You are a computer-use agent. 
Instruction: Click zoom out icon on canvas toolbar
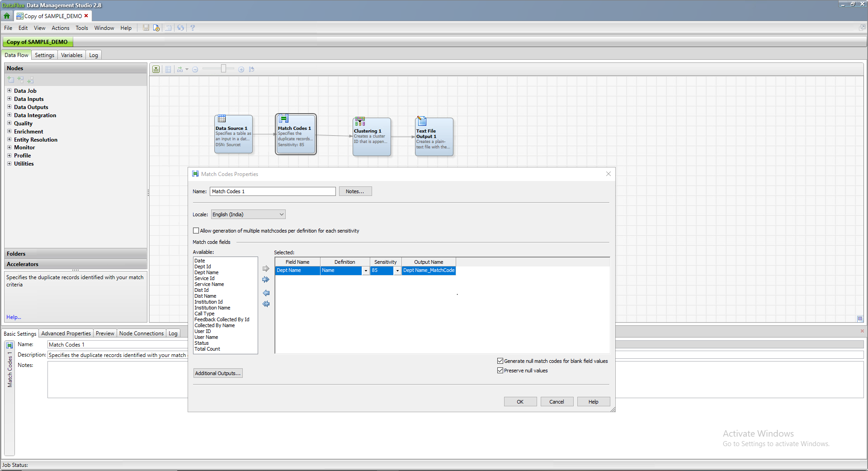[x=195, y=70]
